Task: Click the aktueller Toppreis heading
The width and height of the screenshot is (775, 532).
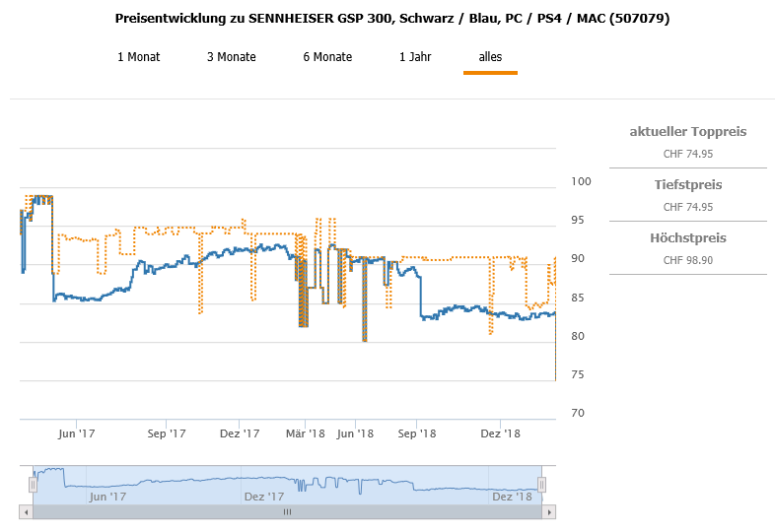Action: [688, 132]
